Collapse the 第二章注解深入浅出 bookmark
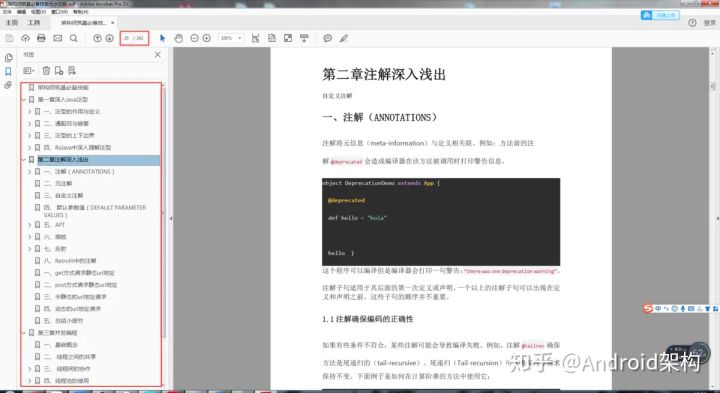 [x=23, y=160]
